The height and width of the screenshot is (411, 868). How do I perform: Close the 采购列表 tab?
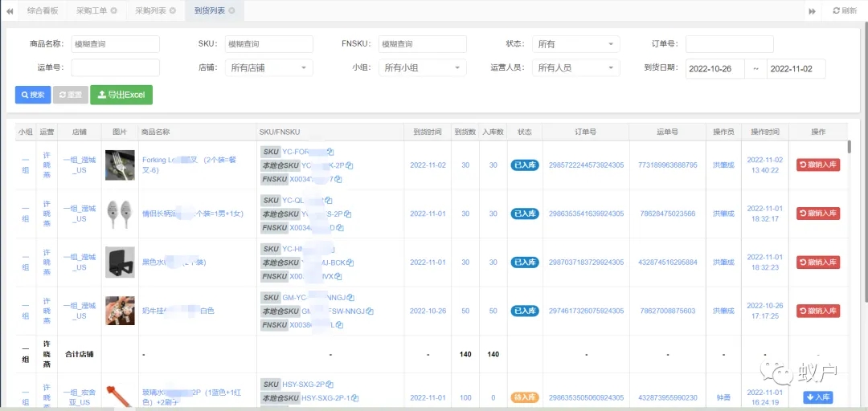point(173,10)
